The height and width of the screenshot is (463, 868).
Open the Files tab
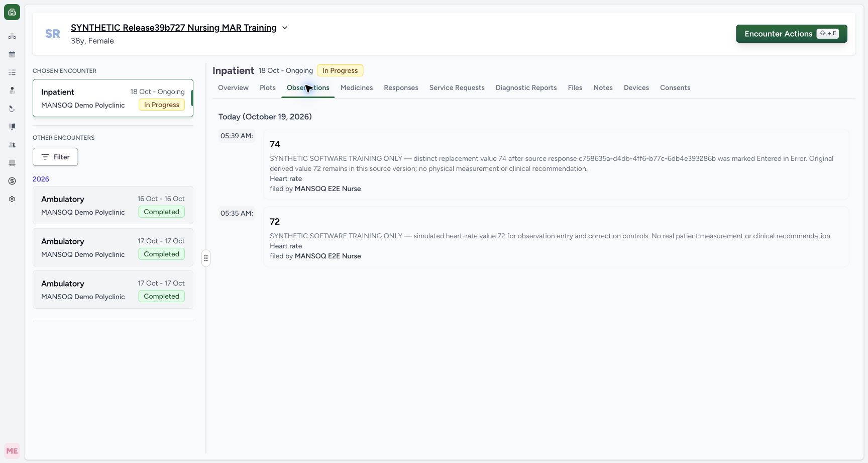[x=575, y=87]
